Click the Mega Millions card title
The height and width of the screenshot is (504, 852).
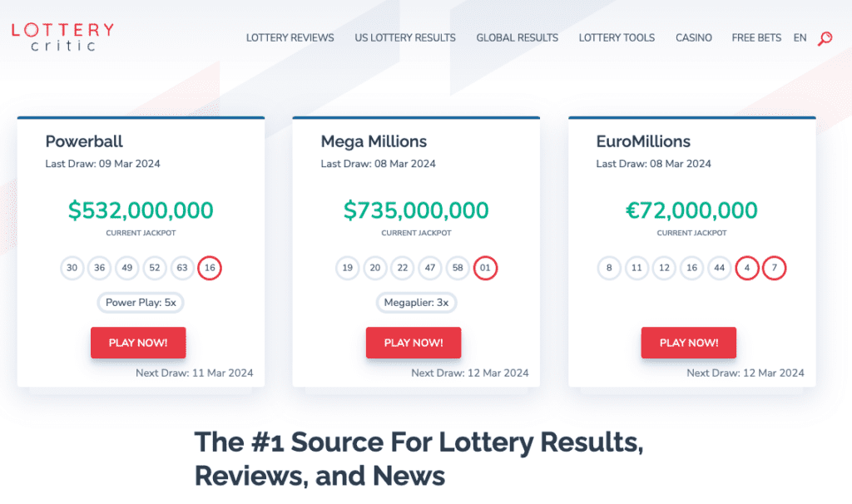[x=374, y=141]
